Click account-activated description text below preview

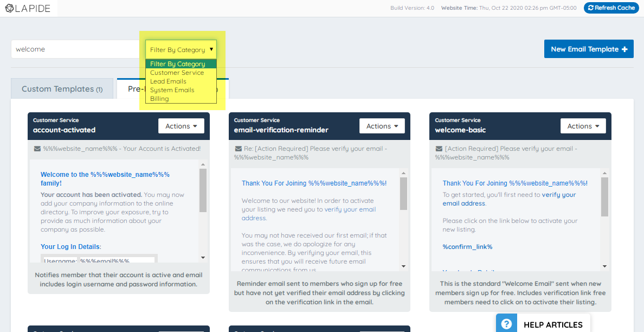coord(119,279)
